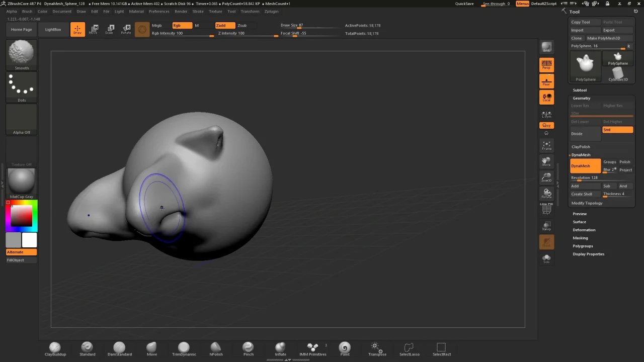Switch to Scale mode in top shelf

[x=110, y=29]
